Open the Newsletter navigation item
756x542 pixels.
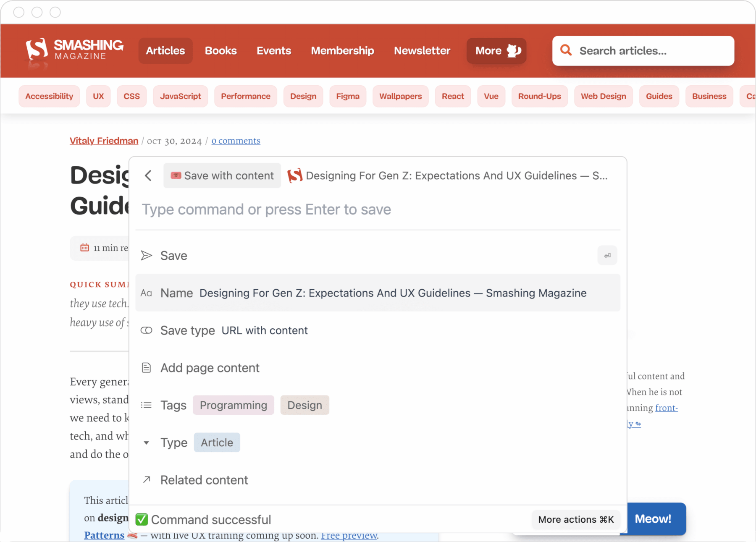coord(422,51)
